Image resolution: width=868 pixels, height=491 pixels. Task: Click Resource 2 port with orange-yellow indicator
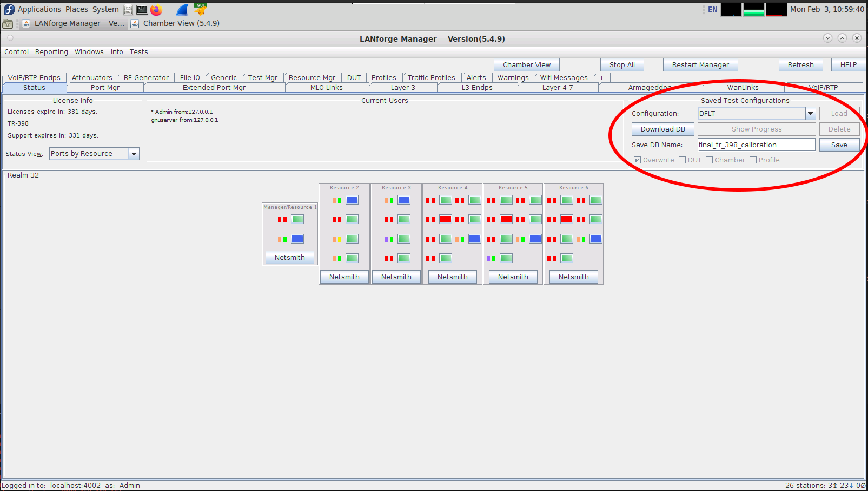(x=352, y=239)
